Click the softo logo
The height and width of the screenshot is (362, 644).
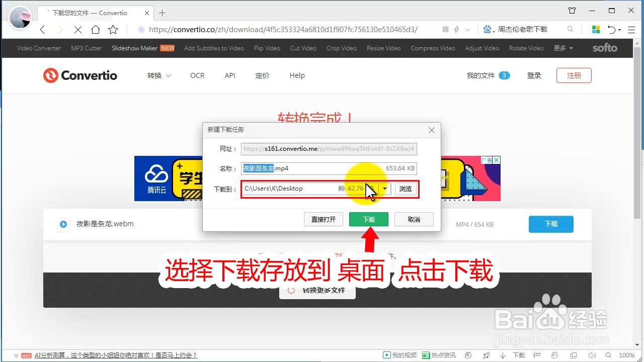click(x=605, y=48)
